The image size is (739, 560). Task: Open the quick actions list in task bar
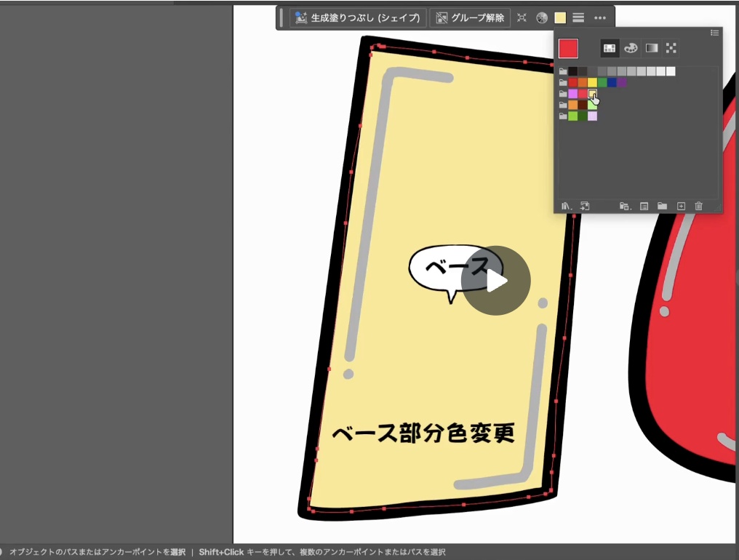[x=578, y=17]
